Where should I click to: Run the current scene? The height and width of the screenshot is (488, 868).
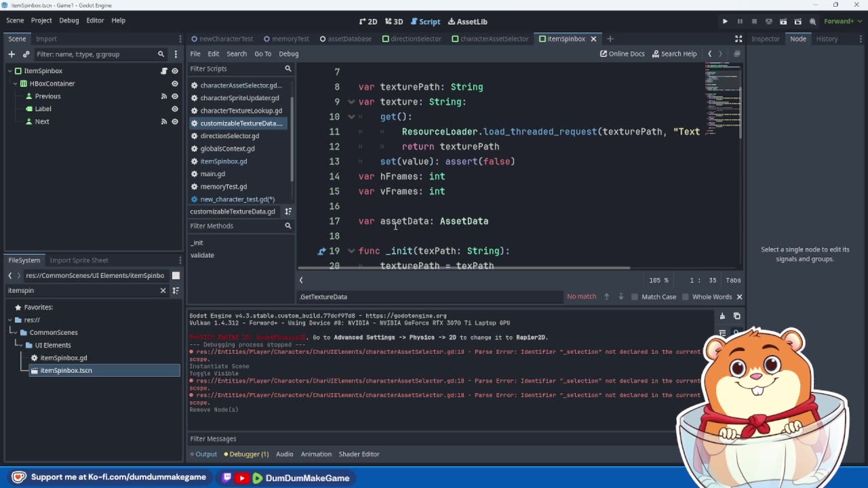tap(783, 21)
